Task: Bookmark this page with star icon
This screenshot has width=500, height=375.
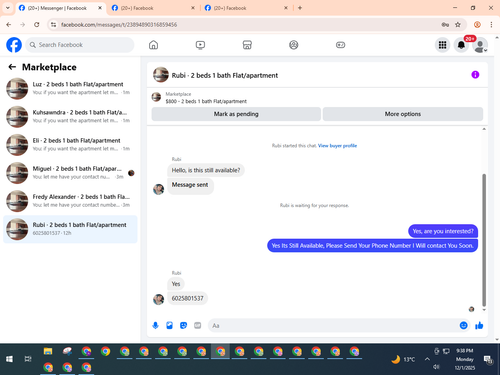Action: pos(458,24)
